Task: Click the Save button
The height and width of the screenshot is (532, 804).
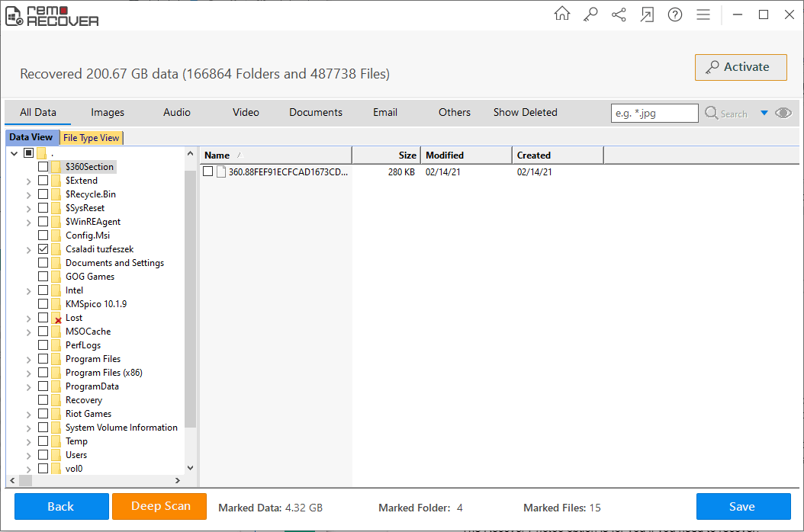Action: point(744,506)
